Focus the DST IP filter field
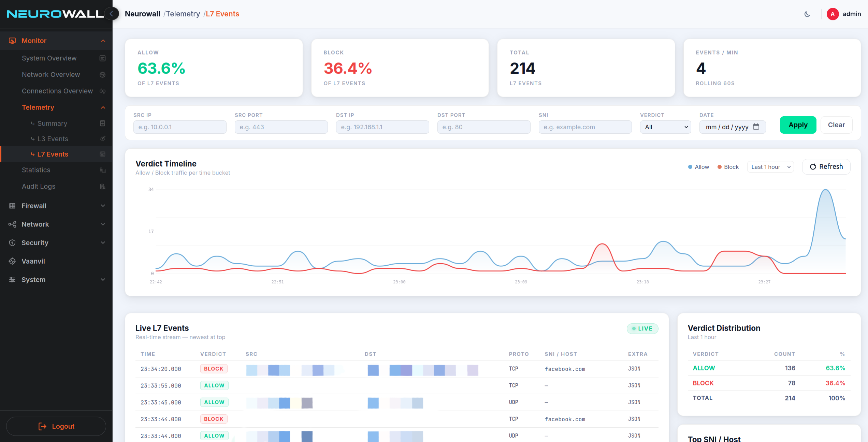868x442 pixels. pyautogui.click(x=382, y=127)
